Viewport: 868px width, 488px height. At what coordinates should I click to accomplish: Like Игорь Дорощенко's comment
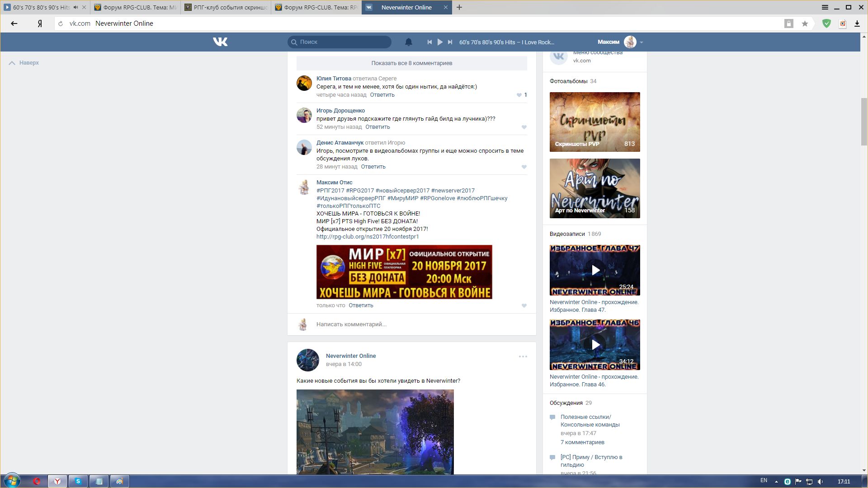524,127
